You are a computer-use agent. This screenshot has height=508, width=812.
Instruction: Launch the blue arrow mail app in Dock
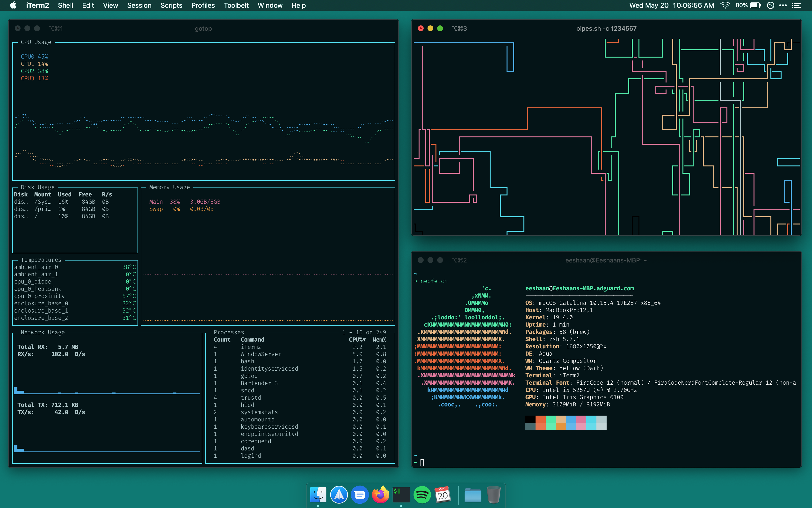(339, 495)
